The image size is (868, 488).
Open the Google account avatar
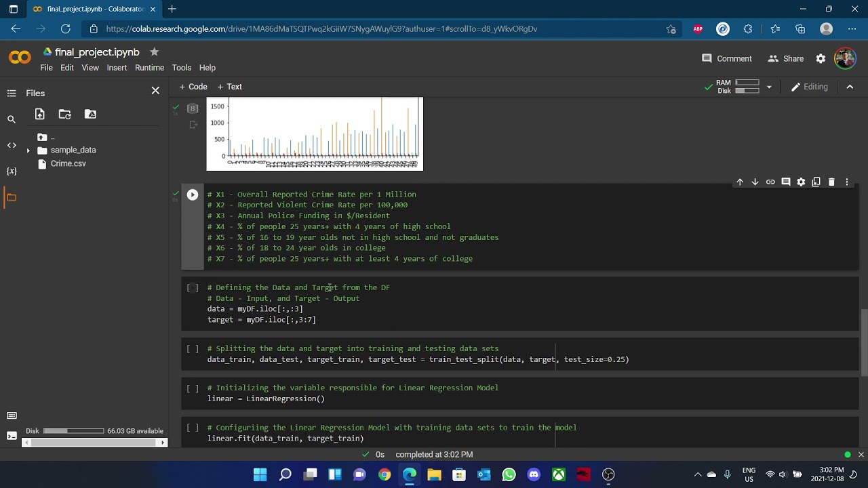pos(845,58)
